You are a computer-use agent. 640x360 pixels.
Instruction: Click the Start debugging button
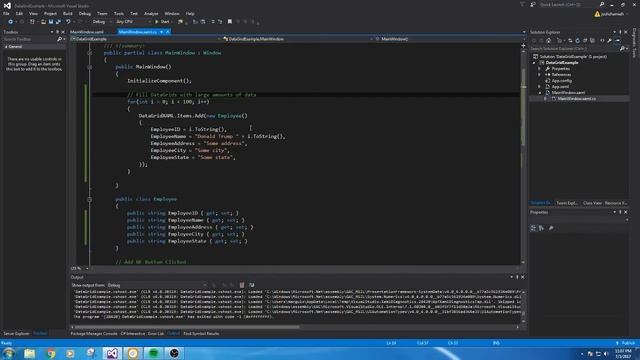pyautogui.click(x=162, y=22)
